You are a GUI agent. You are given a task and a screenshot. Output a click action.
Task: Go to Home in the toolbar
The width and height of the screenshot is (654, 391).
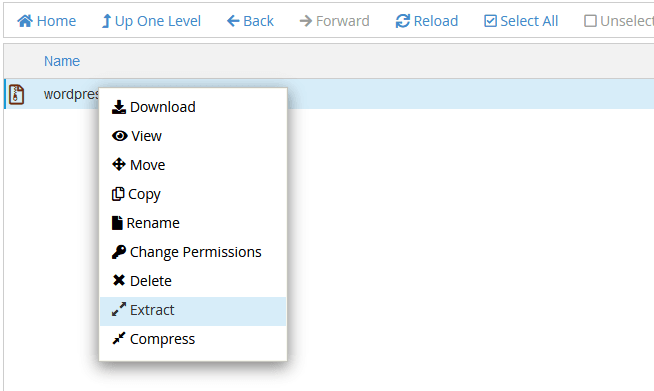pos(47,21)
